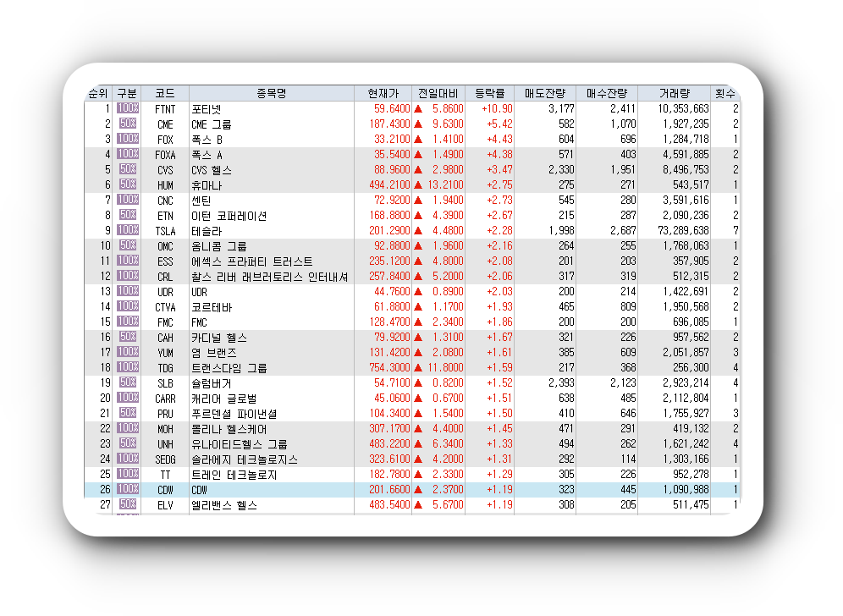This screenshot has width=843, height=616.
Task: Select stock name 에섹스 프라퍼티 트러스트
Action: [252, 261]
